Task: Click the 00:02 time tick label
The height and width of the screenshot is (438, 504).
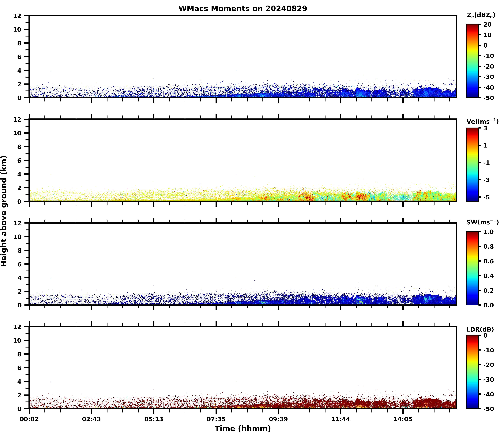Action: tap(29, 419)
